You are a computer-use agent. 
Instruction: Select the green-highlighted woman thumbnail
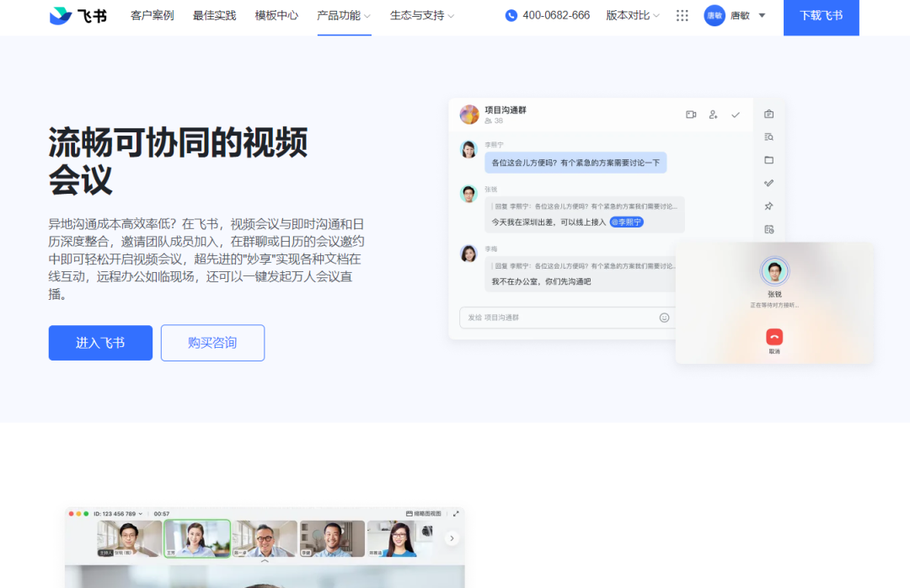[x=197, y=538]
